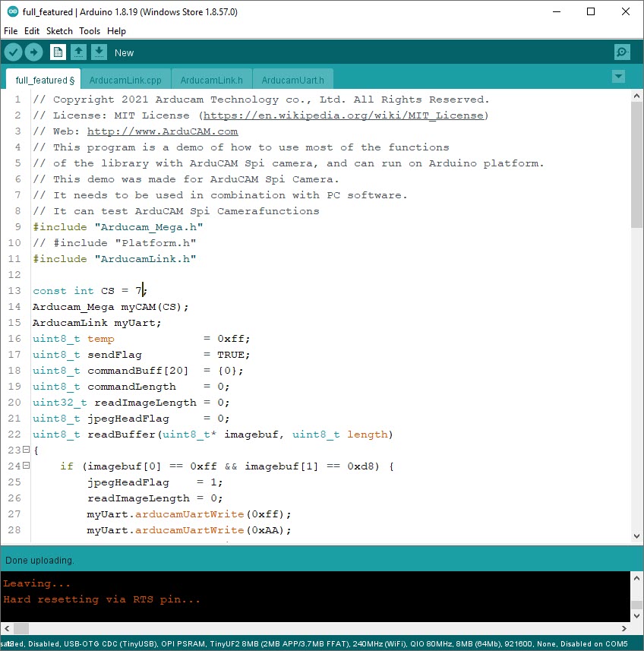The image size is (644, 651).
Task: Click the console horizontal scrollbar thumb
Action: 21,628
